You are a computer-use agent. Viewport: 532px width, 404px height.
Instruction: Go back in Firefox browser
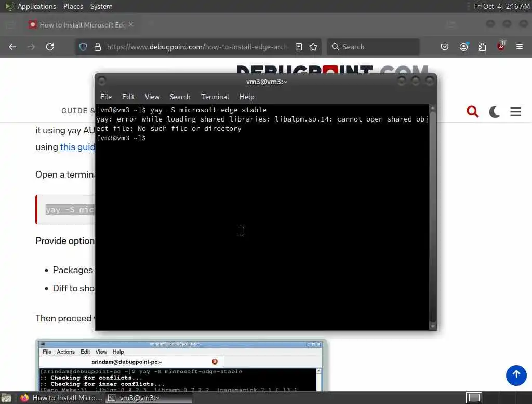(12, 47)
